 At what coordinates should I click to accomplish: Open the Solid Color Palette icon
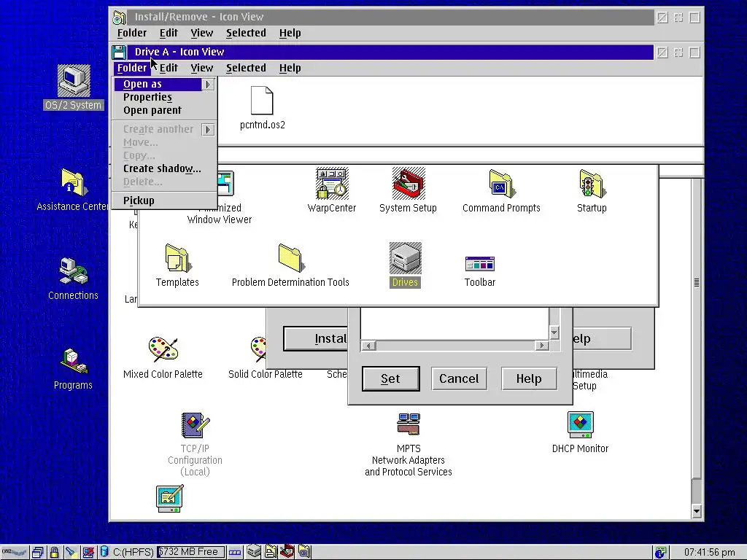259,349
